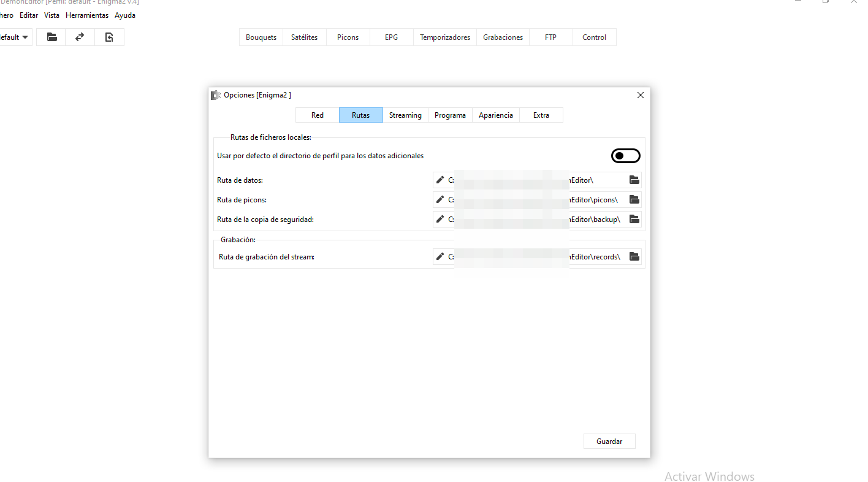Go to the Bouquets section
The height and width of the screenshot is (482, 868).
[x=261, y=37]
